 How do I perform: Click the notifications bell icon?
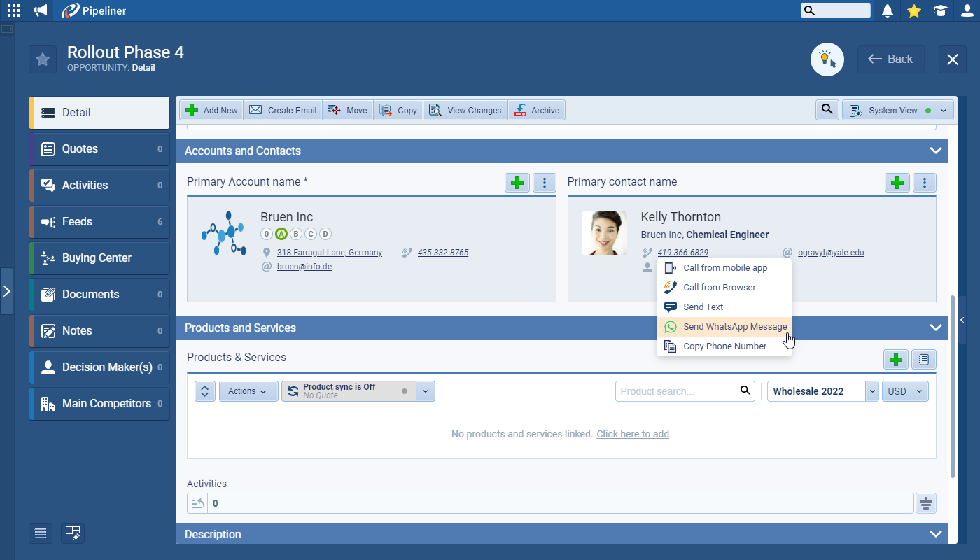tap(888, 10)
